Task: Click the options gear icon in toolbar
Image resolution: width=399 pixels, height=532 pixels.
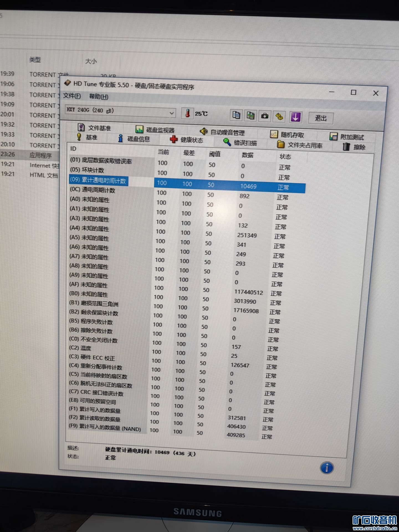Action: click(x=279, y=116)
